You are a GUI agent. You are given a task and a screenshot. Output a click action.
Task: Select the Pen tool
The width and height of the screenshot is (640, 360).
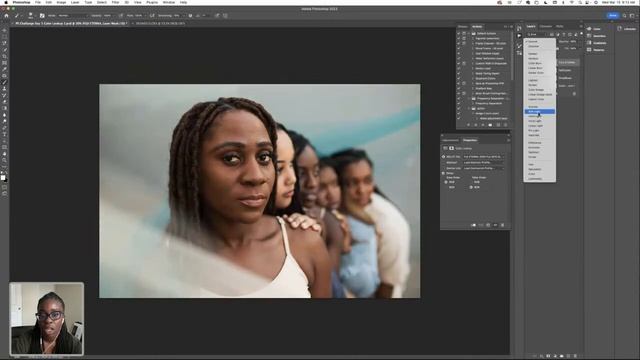tap(4, 128)
